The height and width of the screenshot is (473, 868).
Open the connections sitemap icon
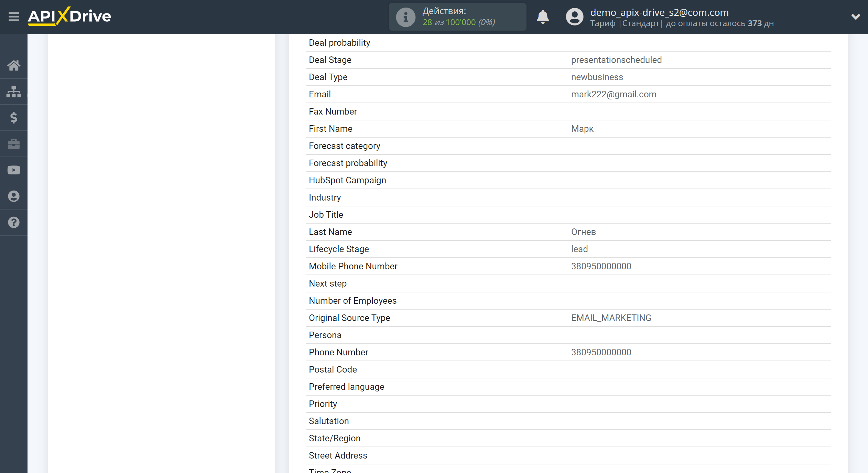click(x=14, y=92)
